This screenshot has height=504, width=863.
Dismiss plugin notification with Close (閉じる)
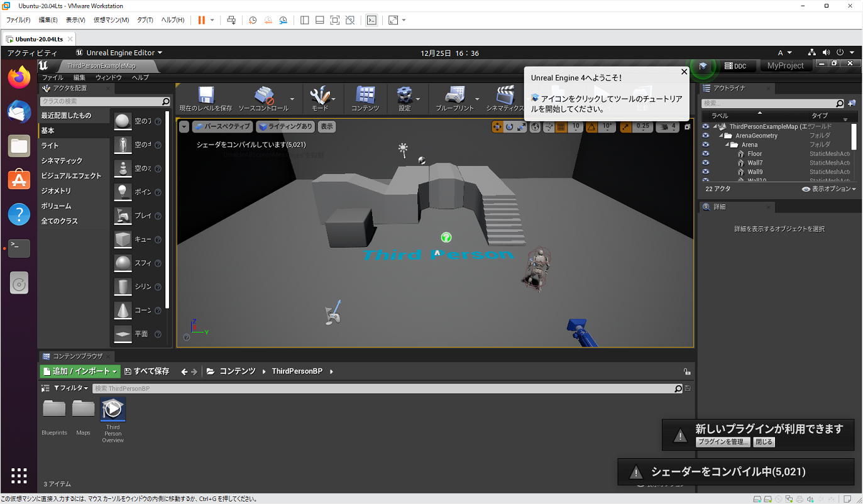pos(764,442)
